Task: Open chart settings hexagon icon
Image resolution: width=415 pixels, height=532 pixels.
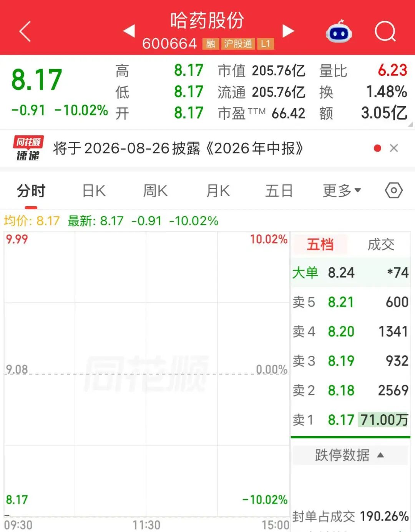Action: pyautogui.click(x=394, y=190)
